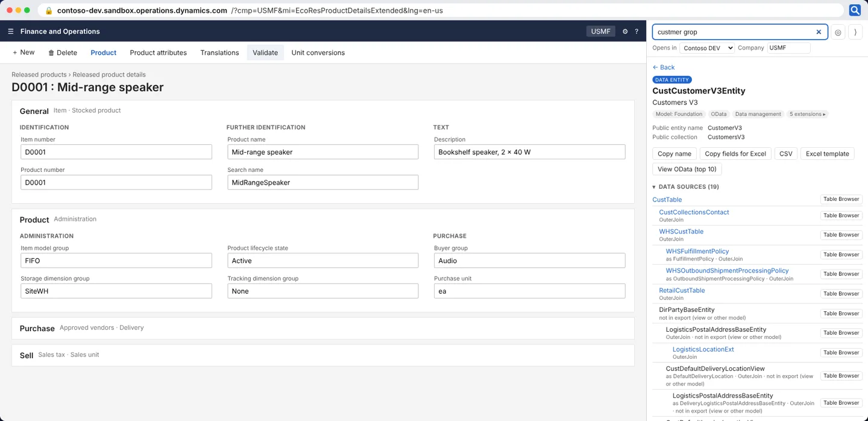Image resolution: width=868 pixels, height=421 pixels.
Task: Click Copy fields for Excel button
Action: 735,154
